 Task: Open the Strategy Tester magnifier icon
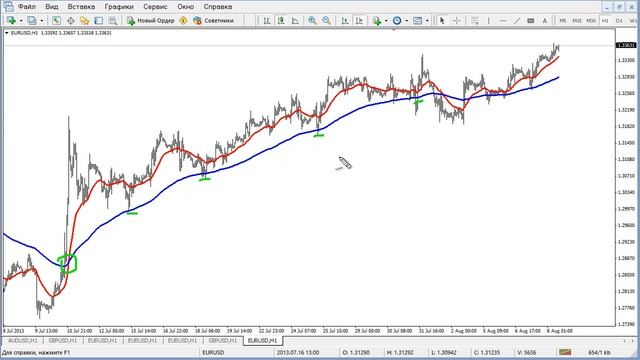point(113,20)
